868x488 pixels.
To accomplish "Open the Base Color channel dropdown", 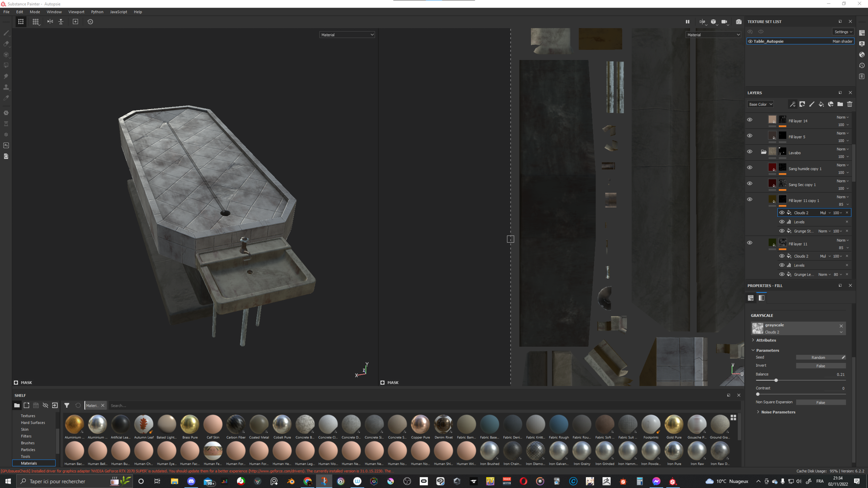I will [x=760, y=104].
